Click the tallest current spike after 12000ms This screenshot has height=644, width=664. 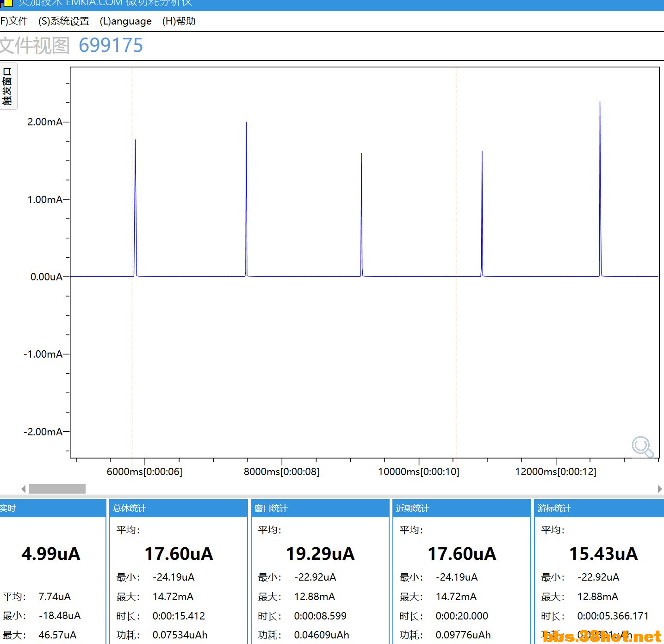600,189
